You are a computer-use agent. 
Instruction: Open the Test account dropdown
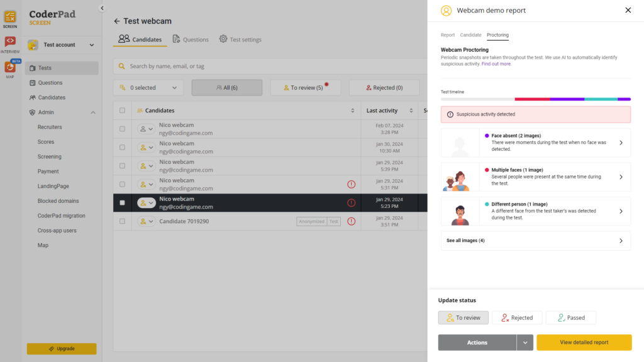coord(62,45)
